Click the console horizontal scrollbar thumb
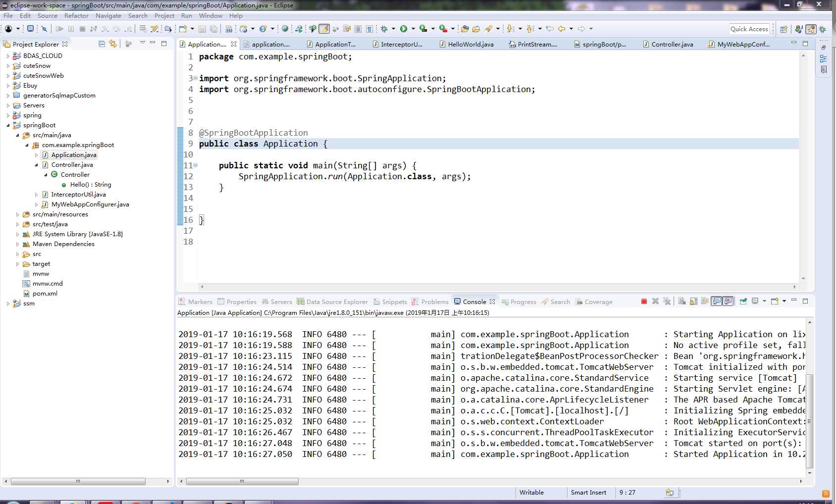The image size is (836, 504). 242,481
